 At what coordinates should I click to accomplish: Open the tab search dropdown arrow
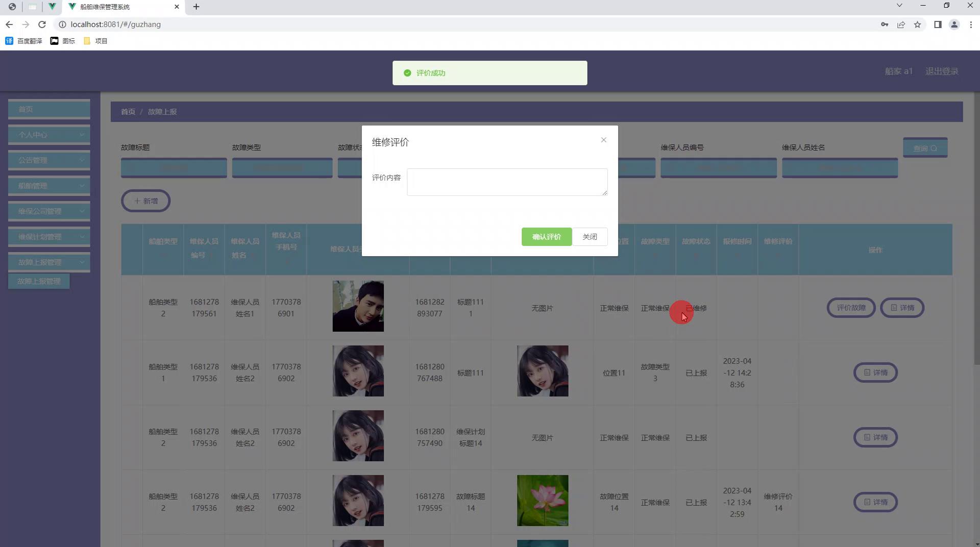click(899, 6)
